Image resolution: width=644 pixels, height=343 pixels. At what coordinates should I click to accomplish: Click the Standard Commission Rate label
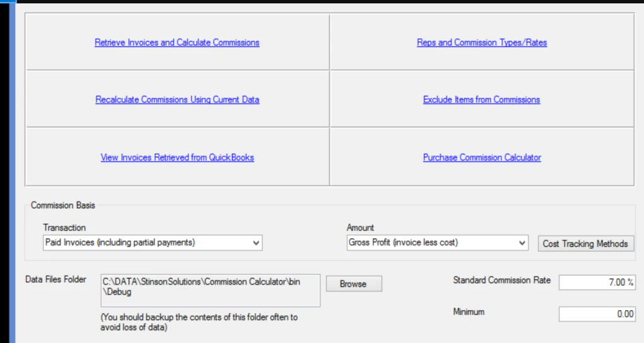coord(502,280)
